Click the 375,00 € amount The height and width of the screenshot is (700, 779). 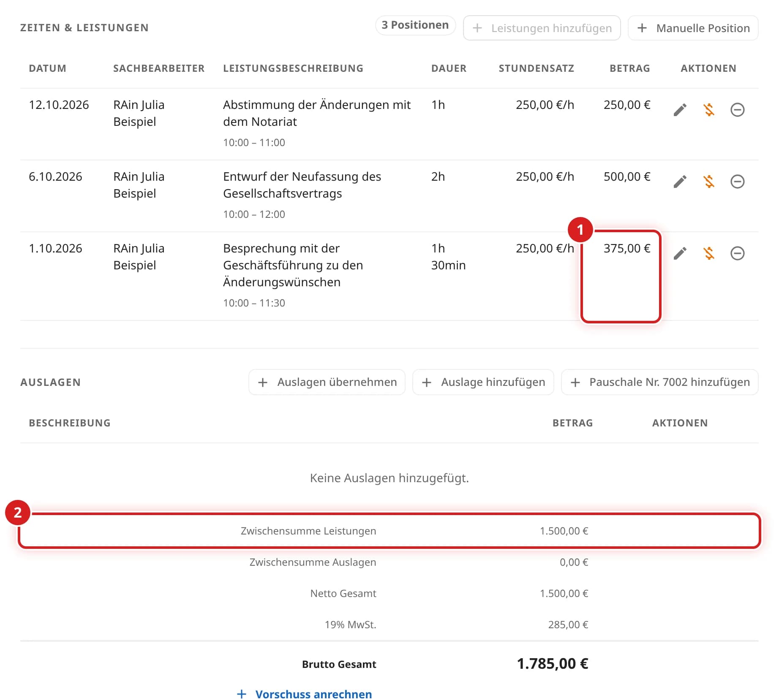coord(627,248)
